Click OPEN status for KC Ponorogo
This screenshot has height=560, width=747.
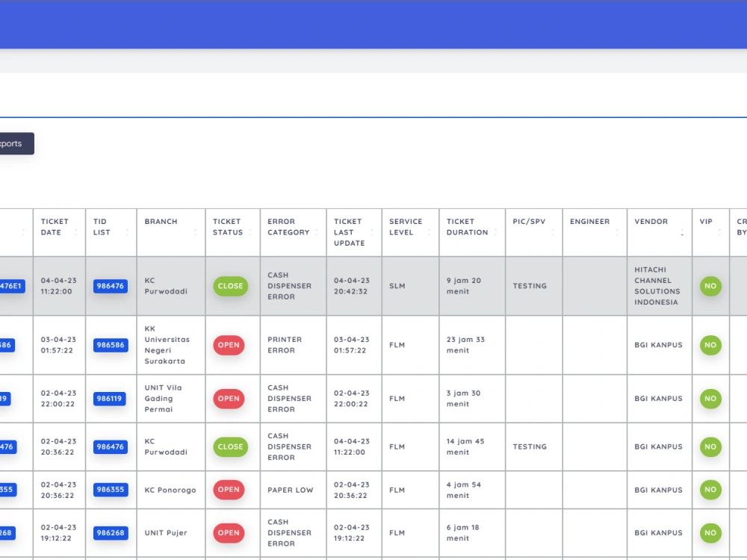coord(229,490)
